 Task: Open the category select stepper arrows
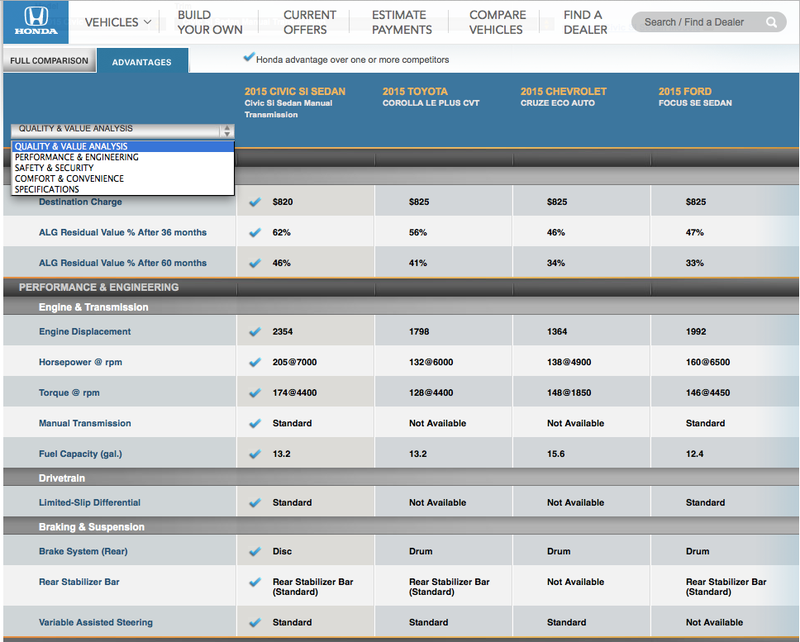(x=227, y=131)
